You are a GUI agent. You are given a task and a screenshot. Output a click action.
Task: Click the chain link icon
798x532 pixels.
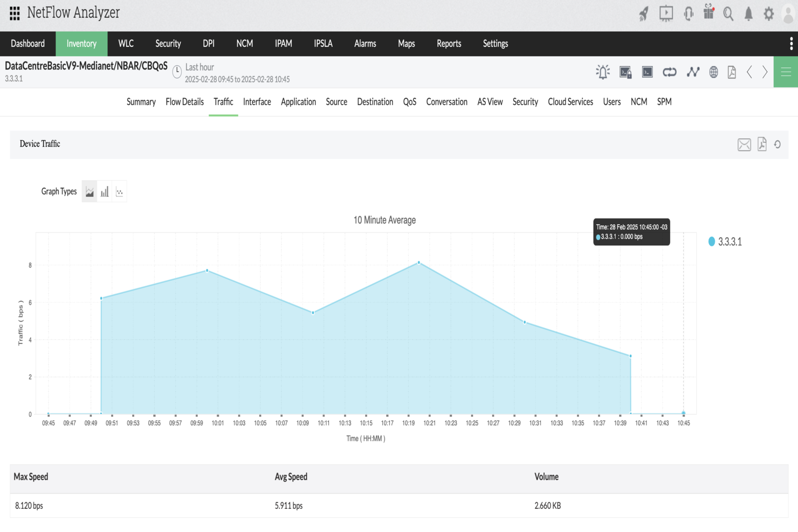(670, 72)
